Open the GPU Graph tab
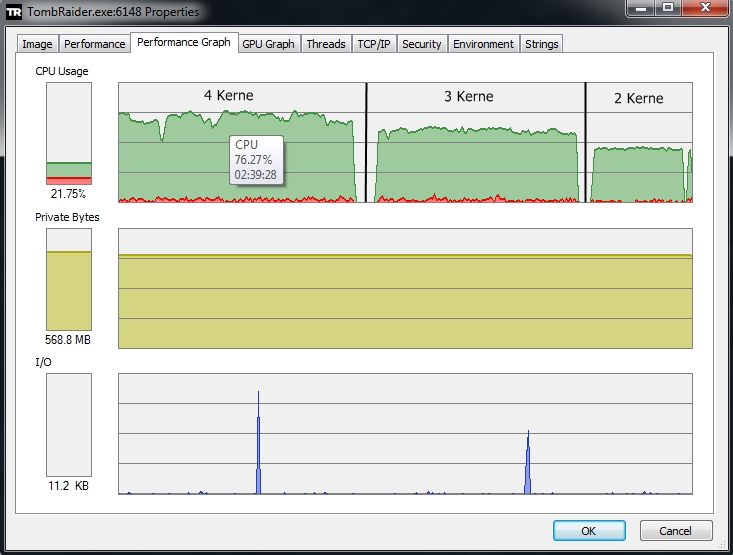The width and height of the screenshot is (733, 555). point(268,44)
